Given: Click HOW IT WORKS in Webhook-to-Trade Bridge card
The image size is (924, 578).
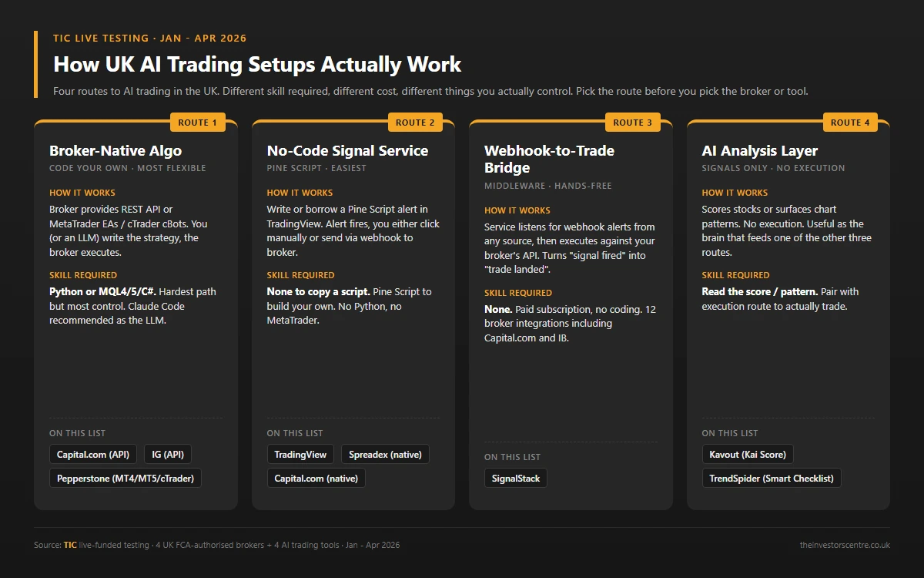Looking at the screenshot, I should coord(517,210).
